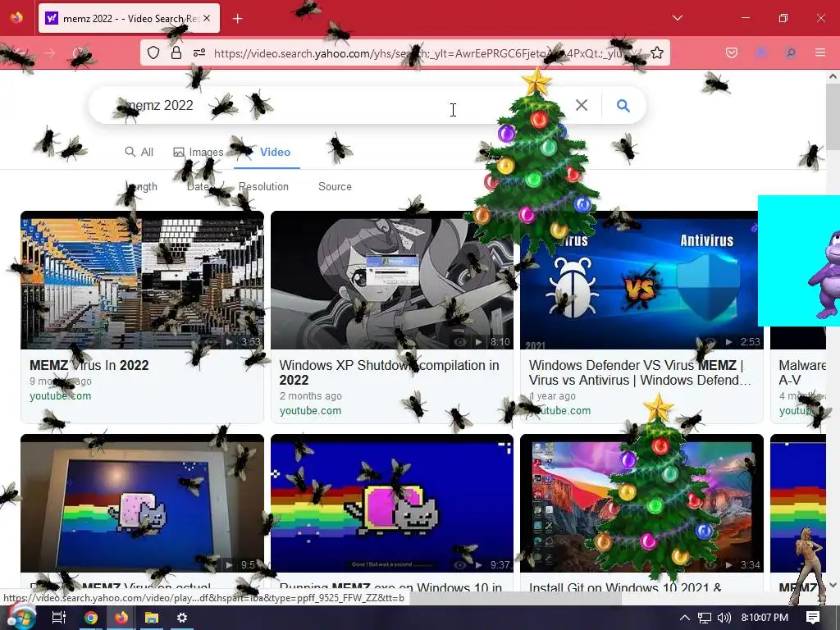
Task: Click 'Windows Defender VS Virus MEMZ' title link
Action: click(x=640, y=373)
